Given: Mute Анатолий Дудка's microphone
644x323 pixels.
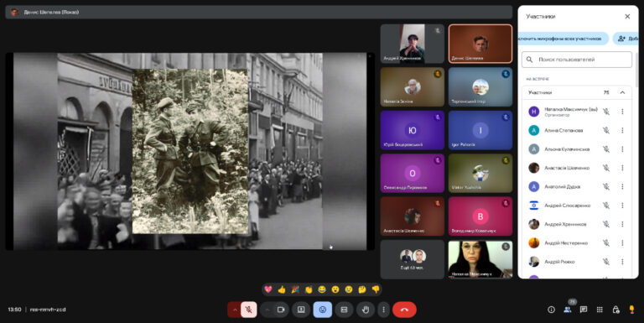Looking at the screenshot, I should tap(605, 186).
